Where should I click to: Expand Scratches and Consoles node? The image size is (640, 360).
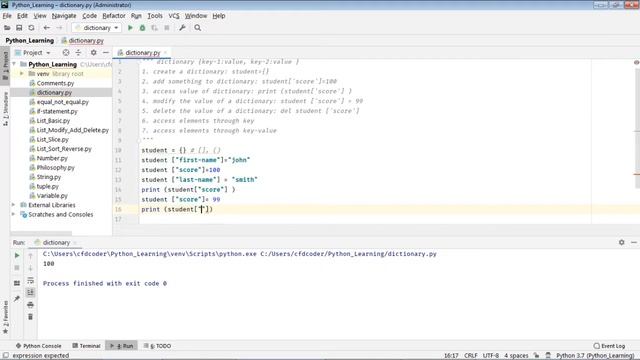pos(13,214)
